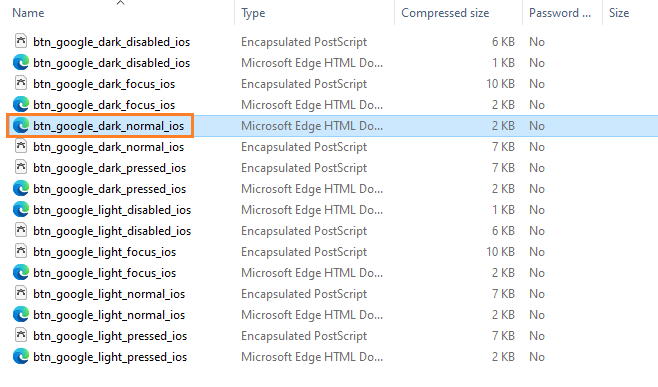This screenshot has width=658, height=387.
Task: Select btn_google_light_pressed_ios PostScript file name
Action: 110,336
